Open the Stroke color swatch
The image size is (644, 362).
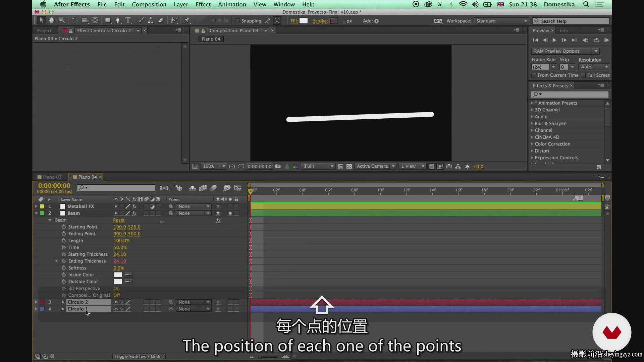[x=333, y=21]
